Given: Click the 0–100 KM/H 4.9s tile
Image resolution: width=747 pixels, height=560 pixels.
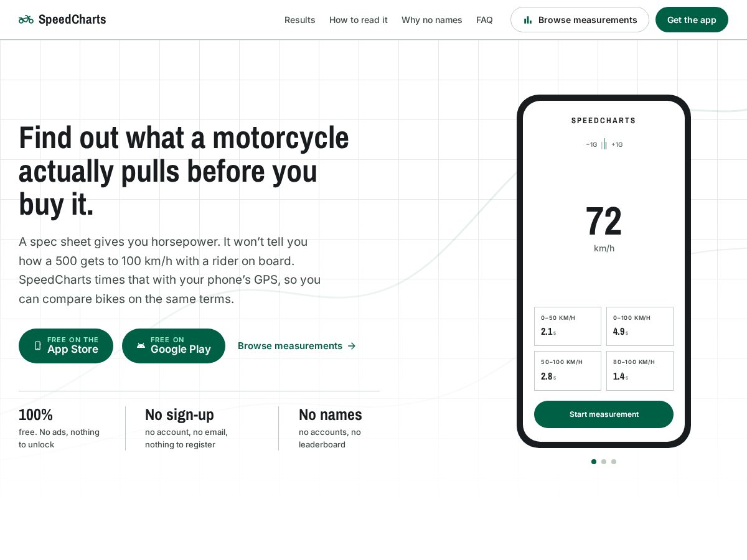Looking at the screenshot, I should [x=640, y=326].
